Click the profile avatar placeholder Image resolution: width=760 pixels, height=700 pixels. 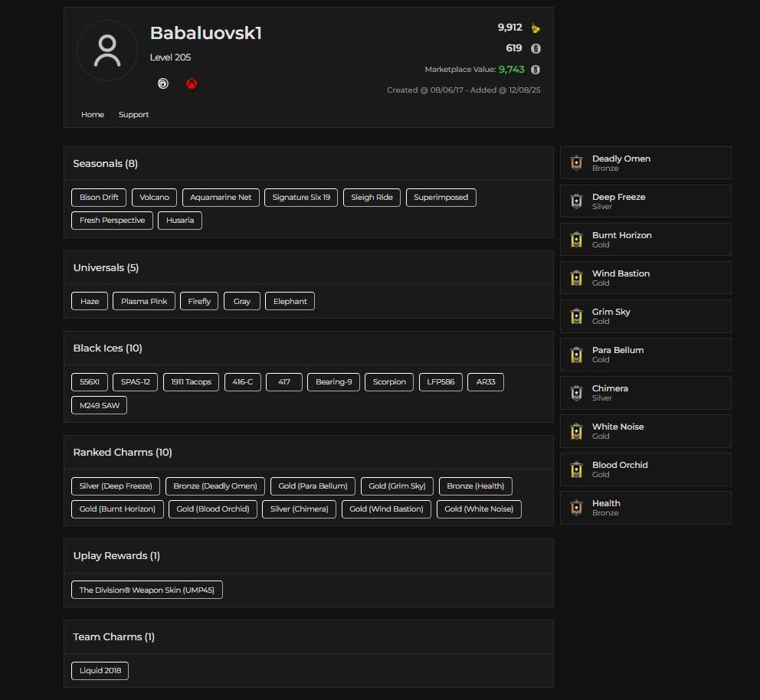(107, 51)
